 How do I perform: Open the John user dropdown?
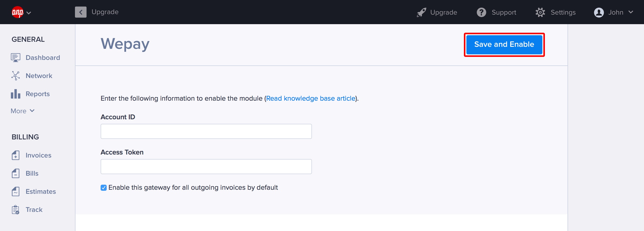click(x=613, y=12)
